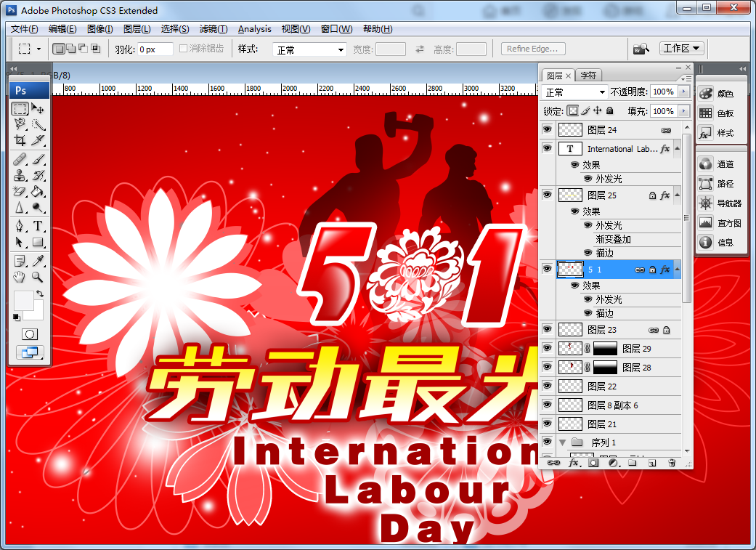Viewport: 756px width, 550px height.
Task: Select the Clone Stamp tool
Action: [x=20, y=175]
